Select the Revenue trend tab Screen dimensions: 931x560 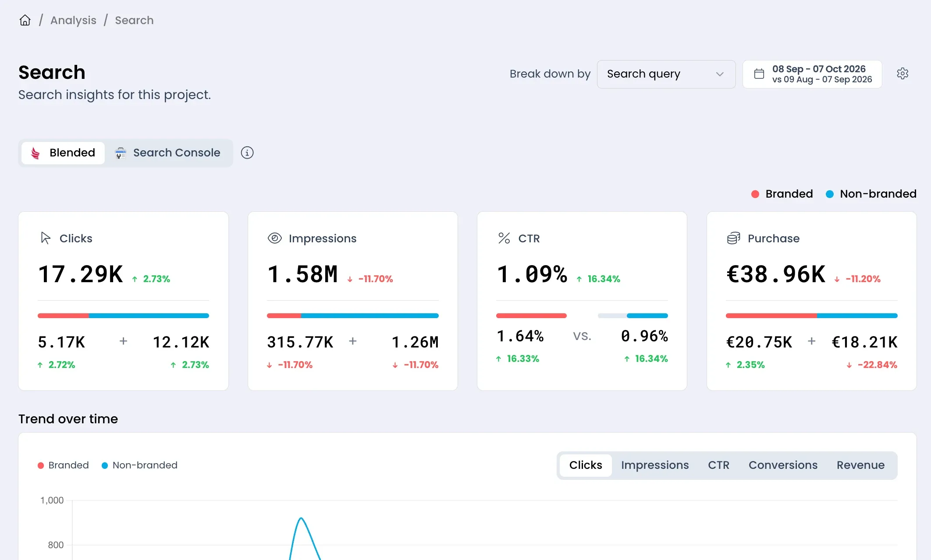click(860, 465)
